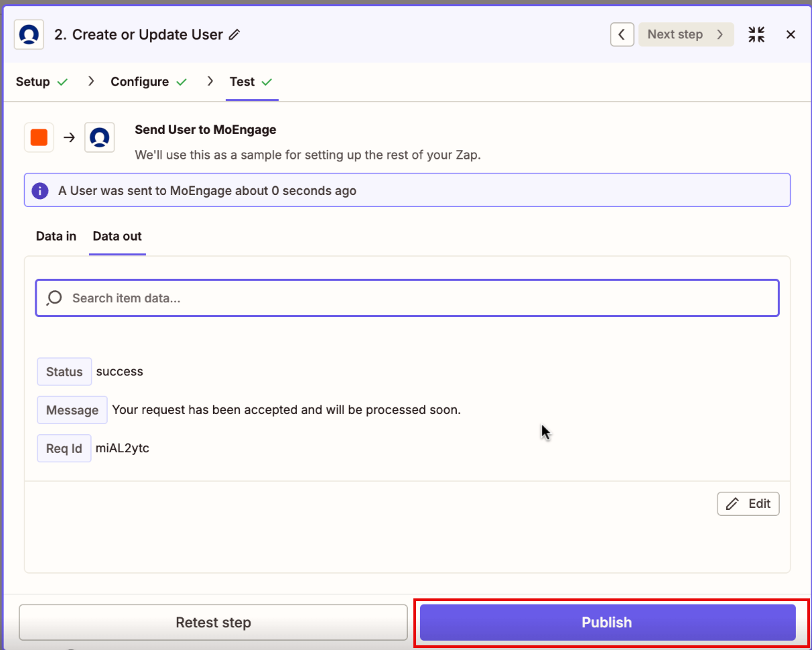
Task: Click the green checkmark next to Setup
Action: 62,82
